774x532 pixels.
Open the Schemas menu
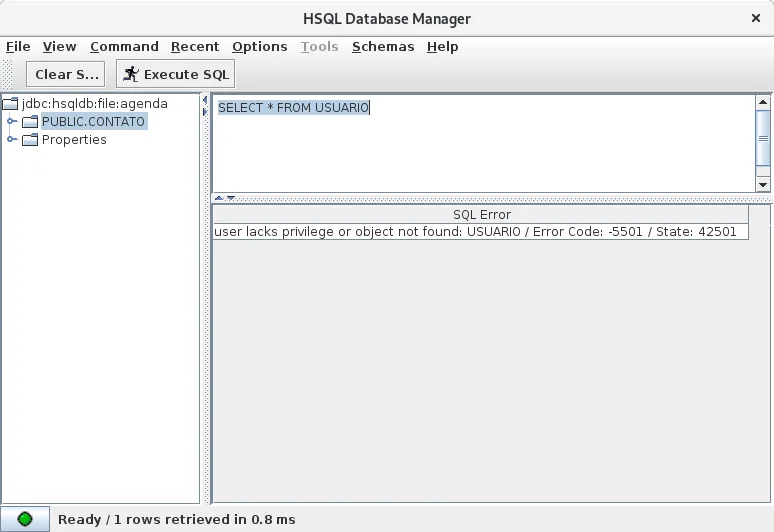tap(382, 46)
